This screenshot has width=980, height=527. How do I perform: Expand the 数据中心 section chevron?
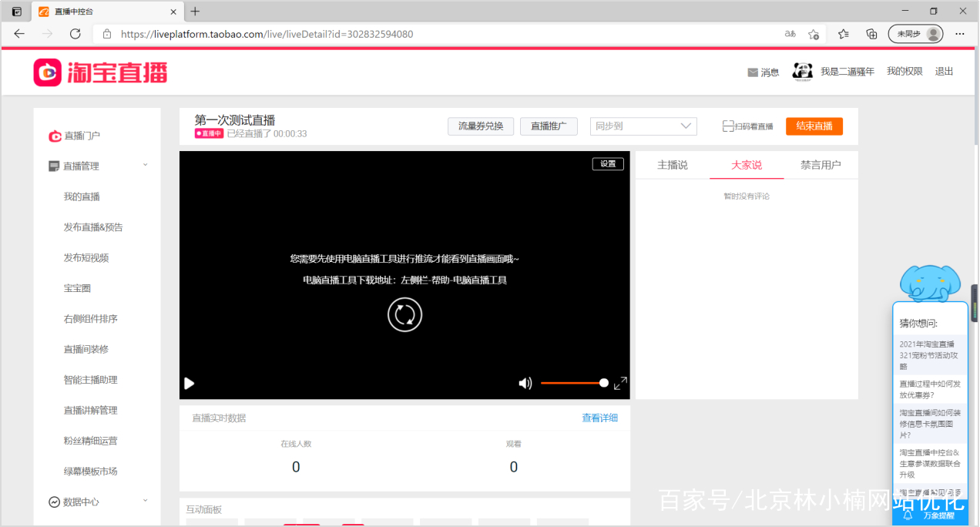coord(145,501)
